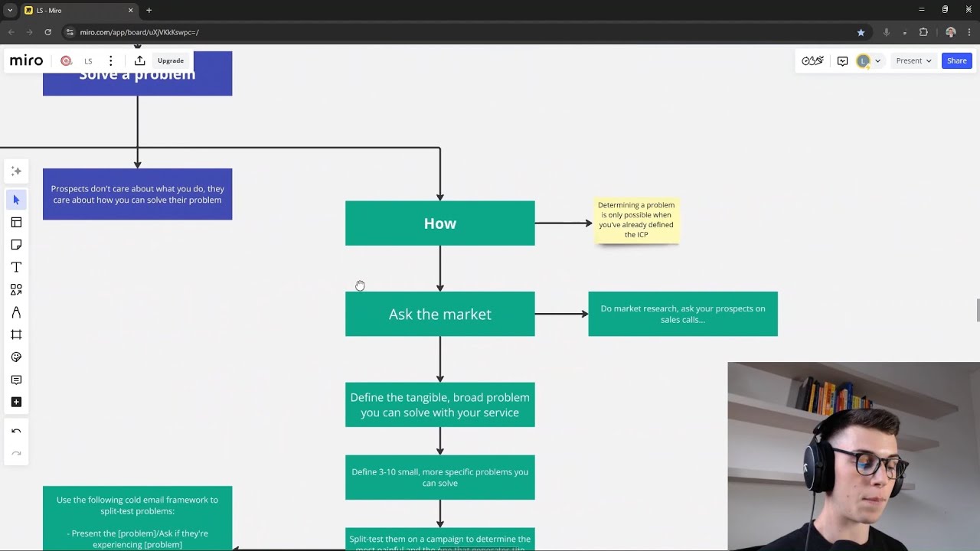Viewport: 980px width, 551px height.
Task: Select the yellow 'Determining a problem' sticky note
Action: click(636, 220)
